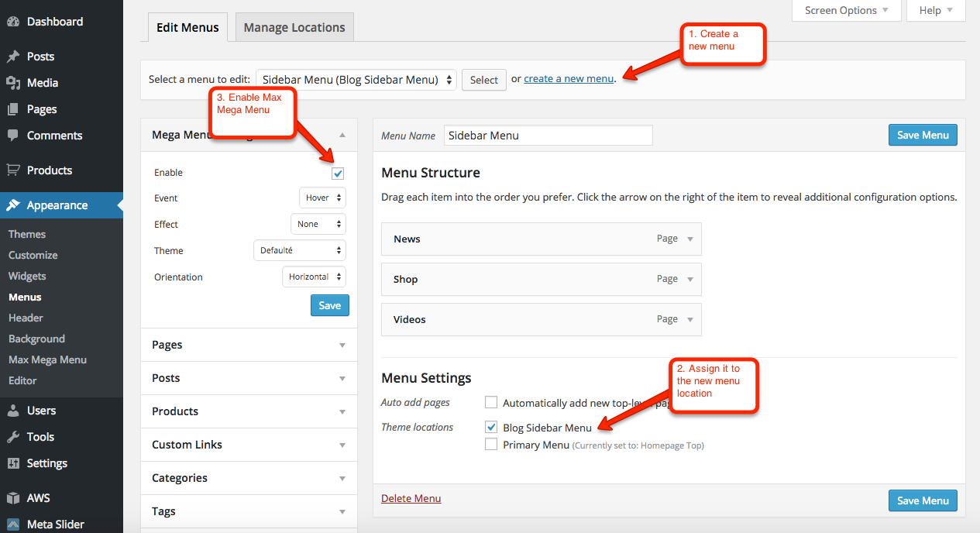
Task: Click the Menu Name text field
Action: point(548,136)
